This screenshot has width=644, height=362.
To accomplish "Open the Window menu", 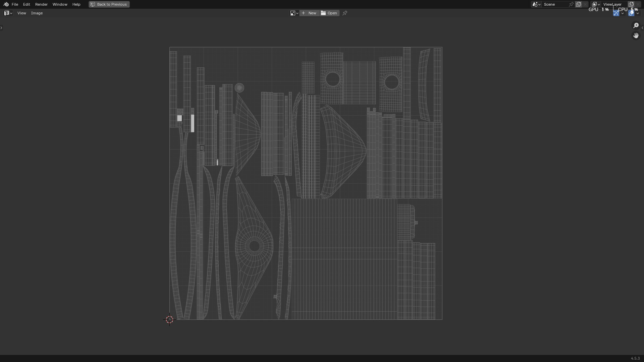I will (60, 4).
